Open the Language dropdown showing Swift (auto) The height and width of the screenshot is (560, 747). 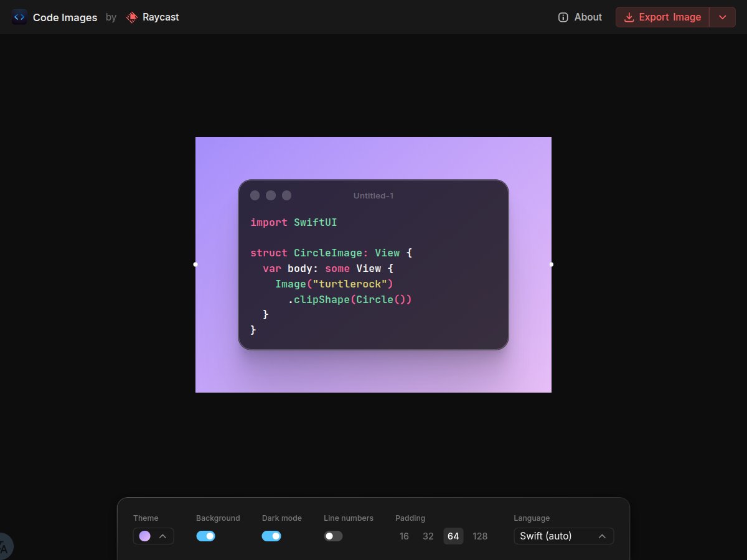(x=563, y=536)
